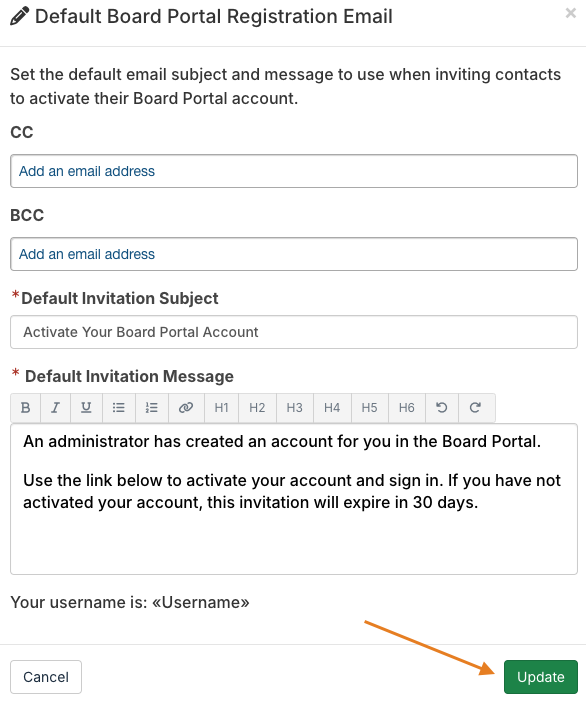Apply Heading 4 style
The width and height of the screenshot is (586, 701).
(333, 408)
